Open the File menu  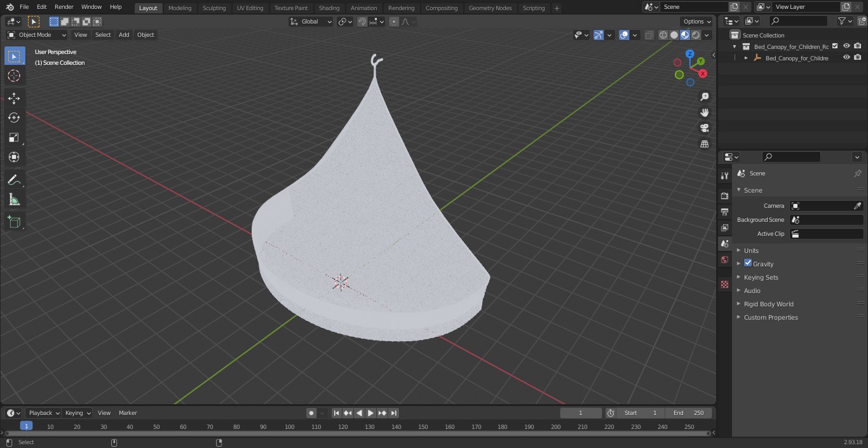[24, 7]
